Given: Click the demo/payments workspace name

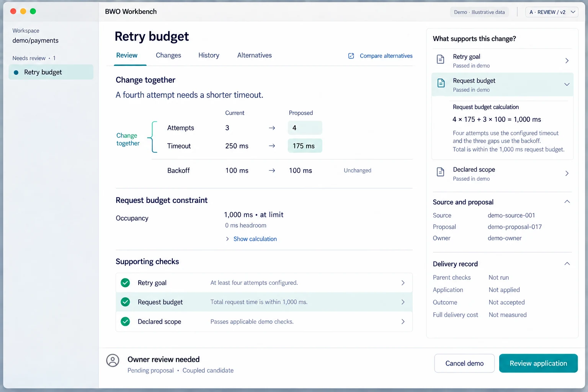Looking at the screenshot, I should point(36,41).
